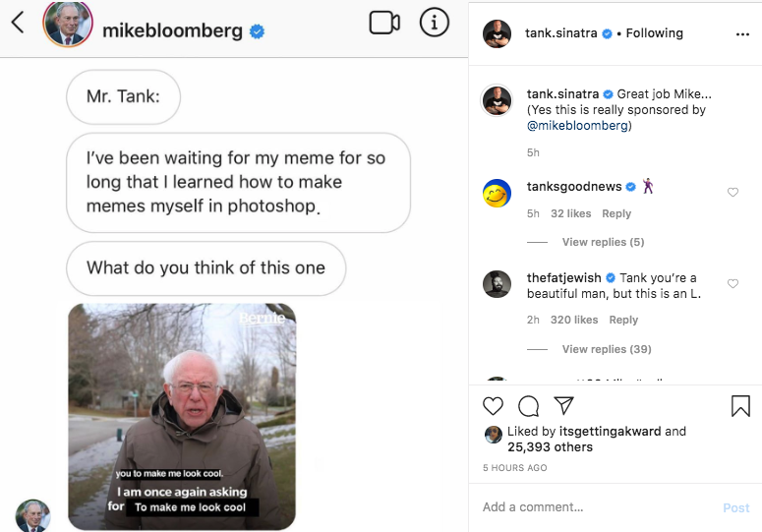Open comments using speech bubble icon

(x=529, y=406)
